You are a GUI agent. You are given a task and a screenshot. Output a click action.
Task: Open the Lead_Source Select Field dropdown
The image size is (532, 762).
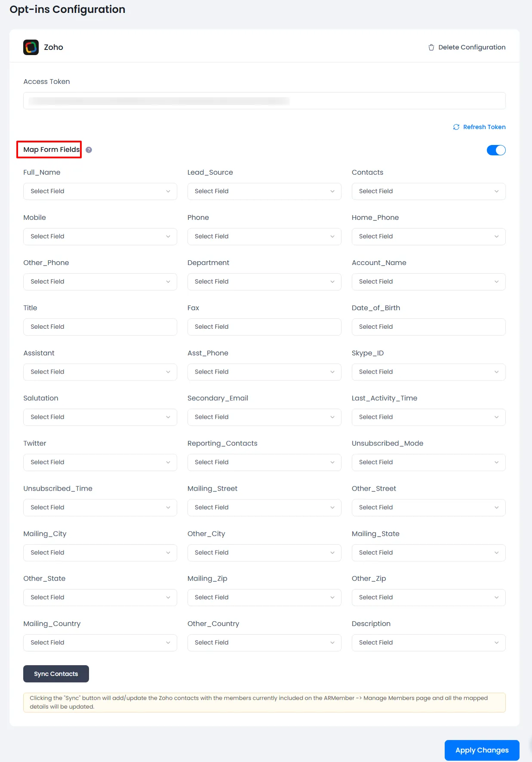(264, 191)
